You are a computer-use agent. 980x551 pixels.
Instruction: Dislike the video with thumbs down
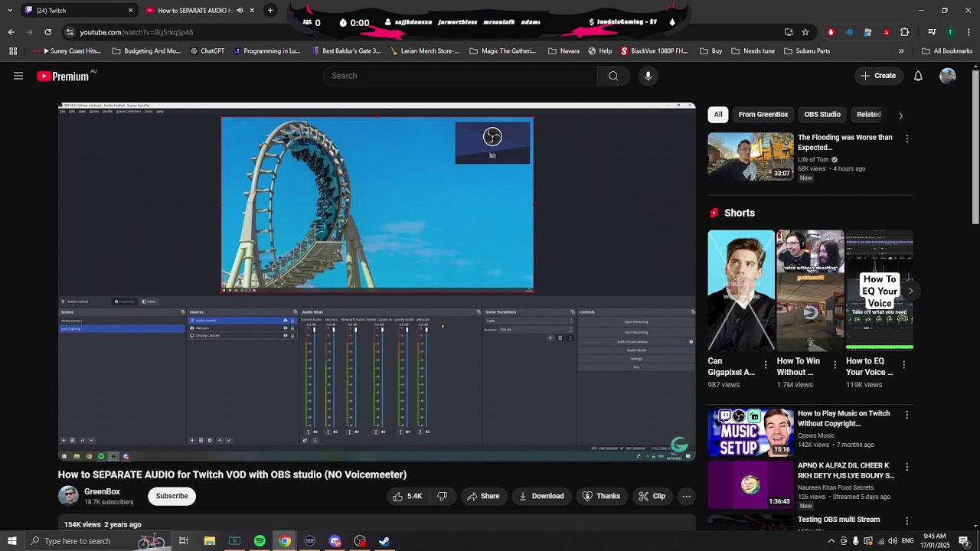pos(442,496)
